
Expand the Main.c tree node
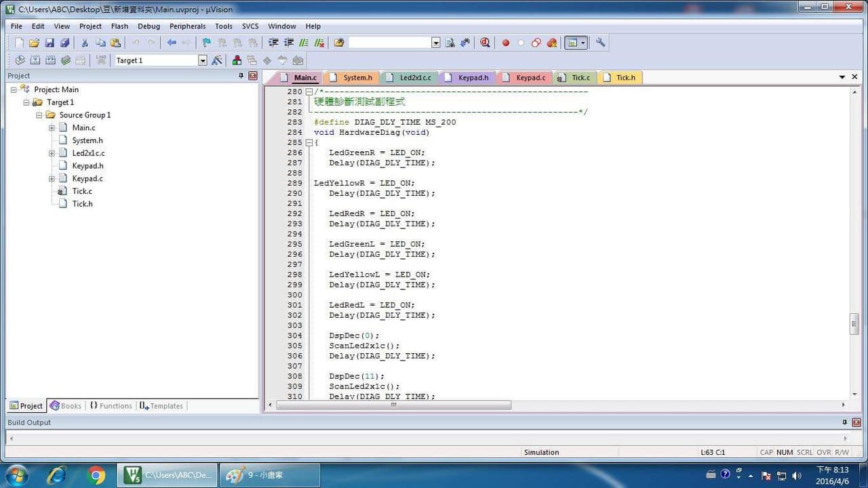52,127
